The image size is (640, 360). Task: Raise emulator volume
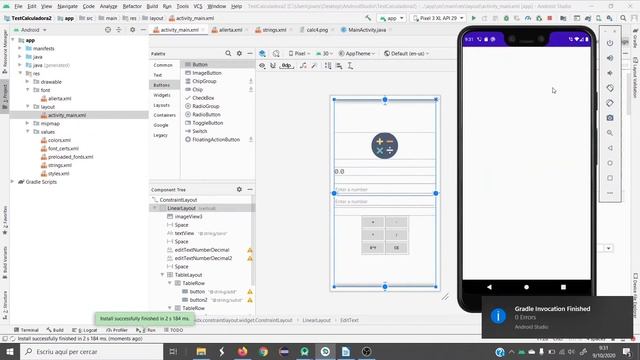(610, 58)
